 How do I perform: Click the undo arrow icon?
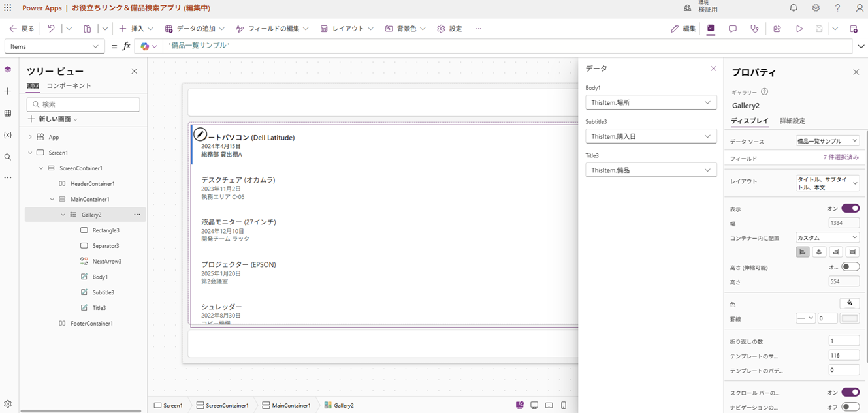tap(51, 29)
